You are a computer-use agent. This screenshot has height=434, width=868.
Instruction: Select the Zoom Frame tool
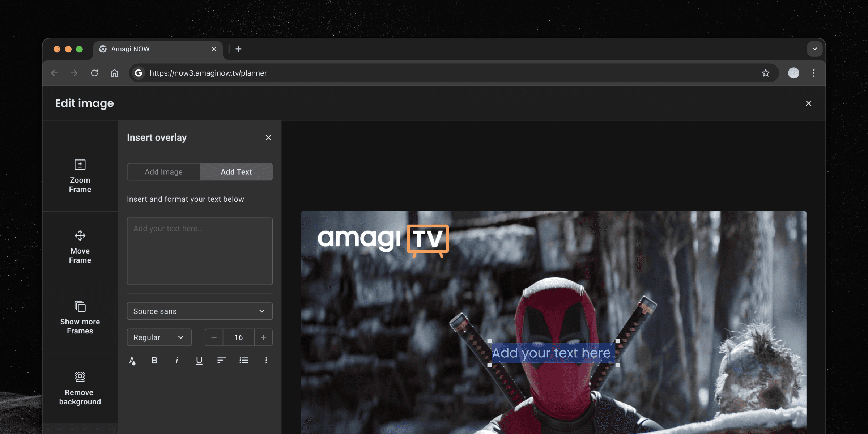pos(80,176)
